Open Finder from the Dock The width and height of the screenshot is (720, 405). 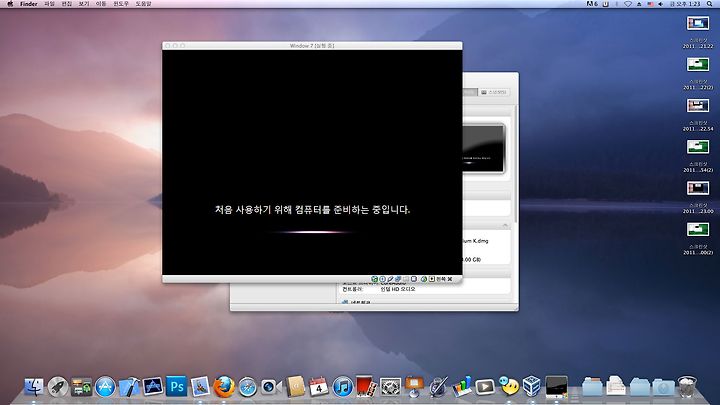tap(34, 387)
